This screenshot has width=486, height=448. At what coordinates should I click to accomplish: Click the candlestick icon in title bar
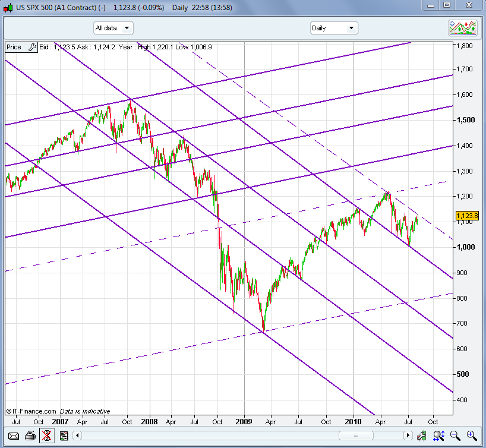tap(8, 8)
